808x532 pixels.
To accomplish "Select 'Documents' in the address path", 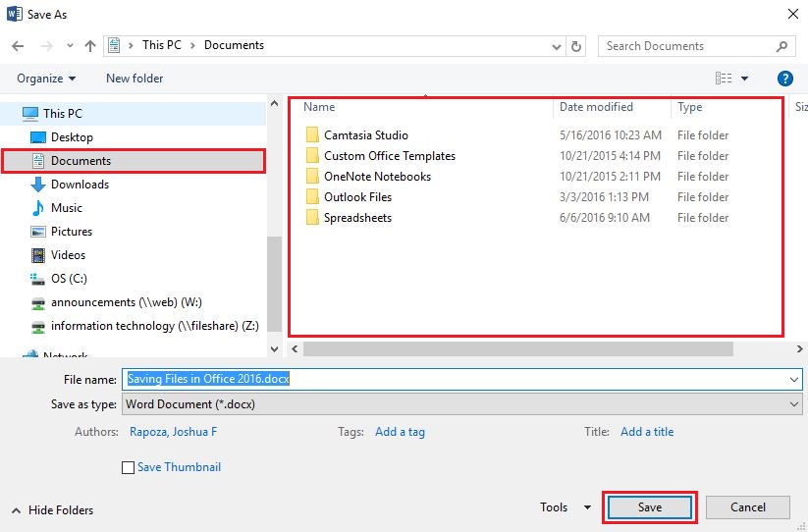I will tap(234, 45).
